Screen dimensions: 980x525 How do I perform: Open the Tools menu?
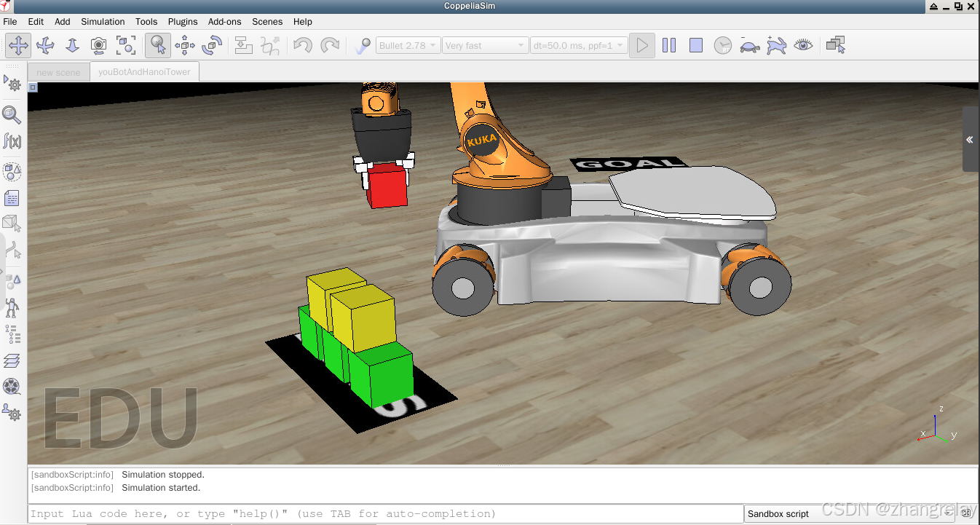tap(146, 21)
